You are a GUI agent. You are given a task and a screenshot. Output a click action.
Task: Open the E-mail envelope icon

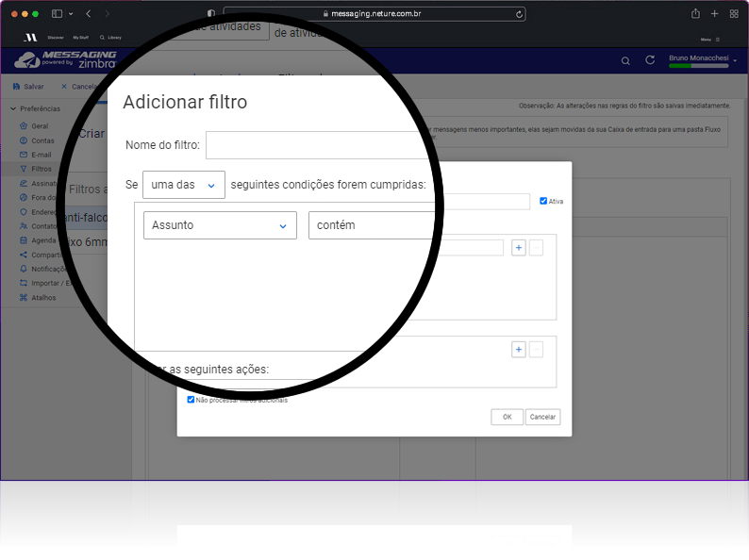[24, 155]
